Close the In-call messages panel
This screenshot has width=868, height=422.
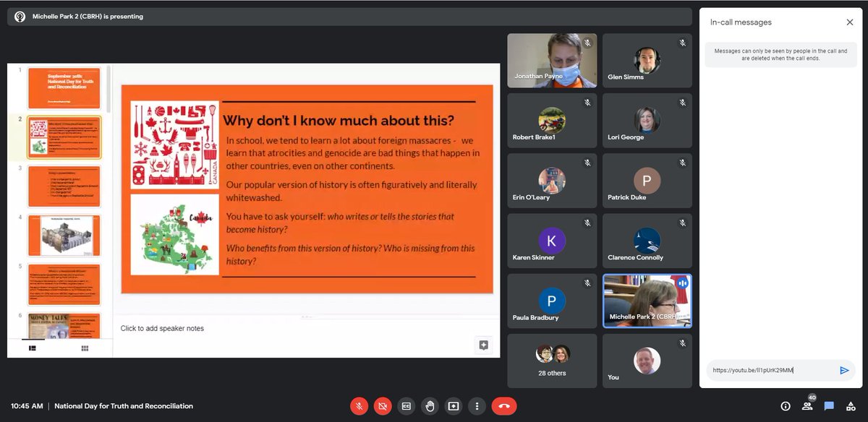point(850,22)
